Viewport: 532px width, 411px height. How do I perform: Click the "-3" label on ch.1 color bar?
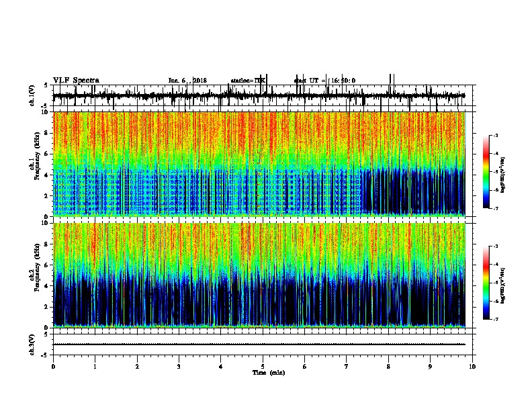495,135
